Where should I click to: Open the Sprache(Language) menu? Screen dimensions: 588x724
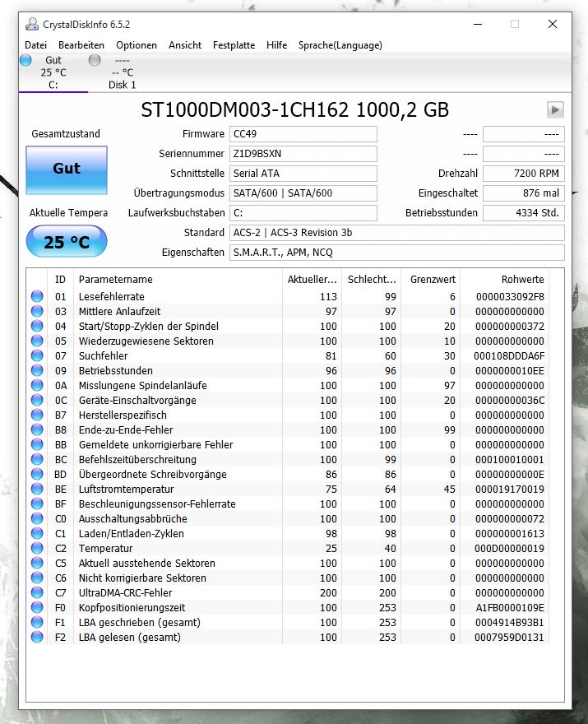point(340,45)
